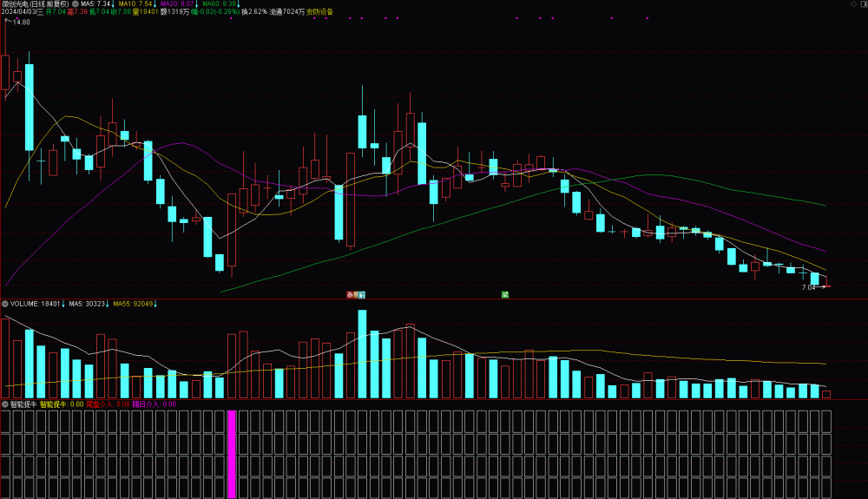Expand the 智能捉牛 indicator panel menu

pyautogui.click(x=5, y=404)
